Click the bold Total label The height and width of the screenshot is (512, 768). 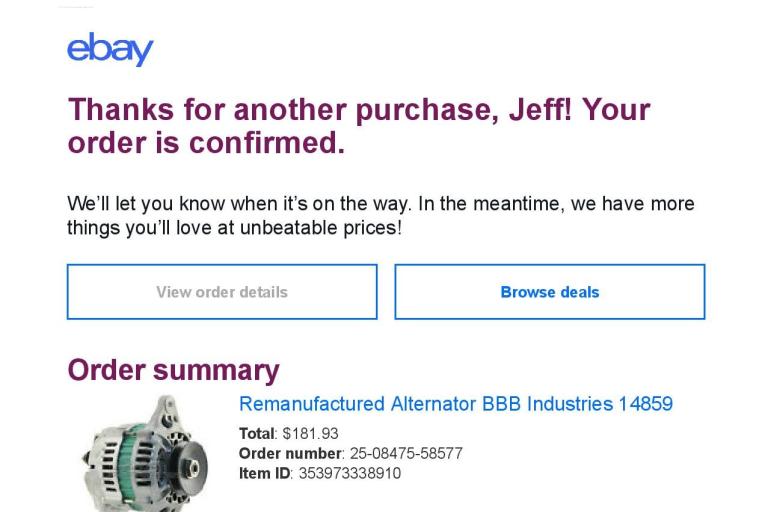coord(257,434)
